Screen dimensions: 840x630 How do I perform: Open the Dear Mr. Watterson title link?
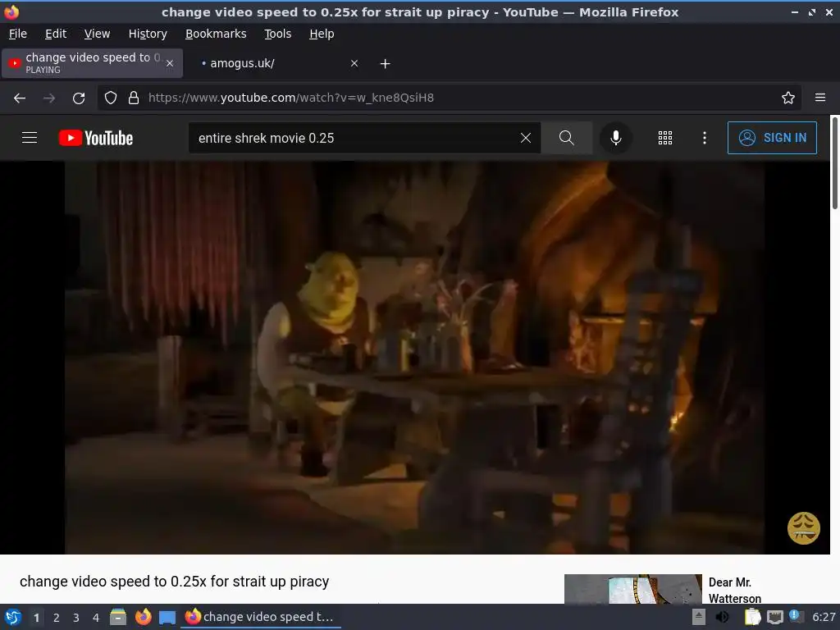click(x=734, y=590)
